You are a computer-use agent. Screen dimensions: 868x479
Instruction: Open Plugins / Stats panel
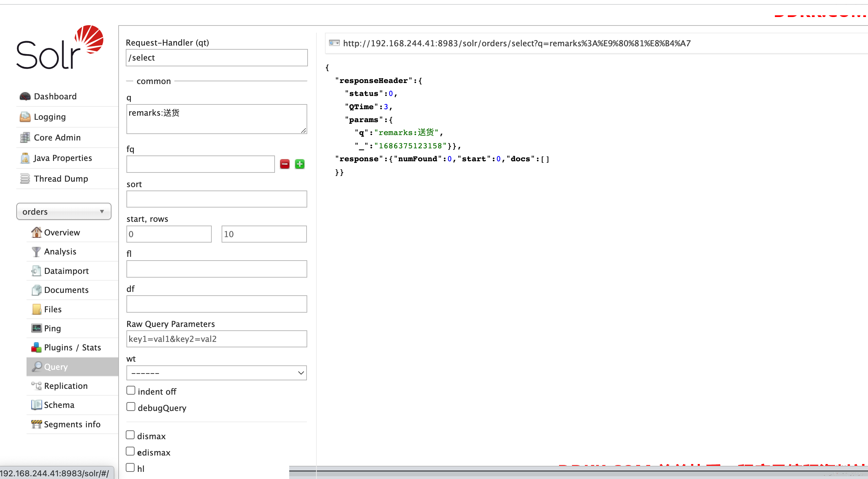[72, 347]
